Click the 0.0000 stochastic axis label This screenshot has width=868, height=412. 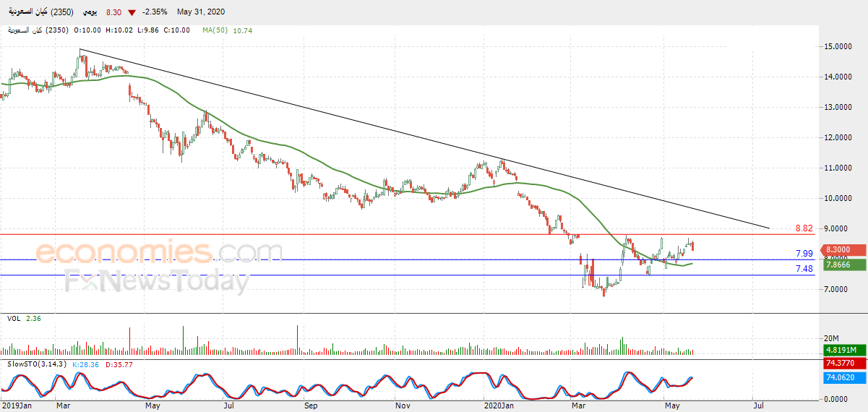click(x=835, y=399)
